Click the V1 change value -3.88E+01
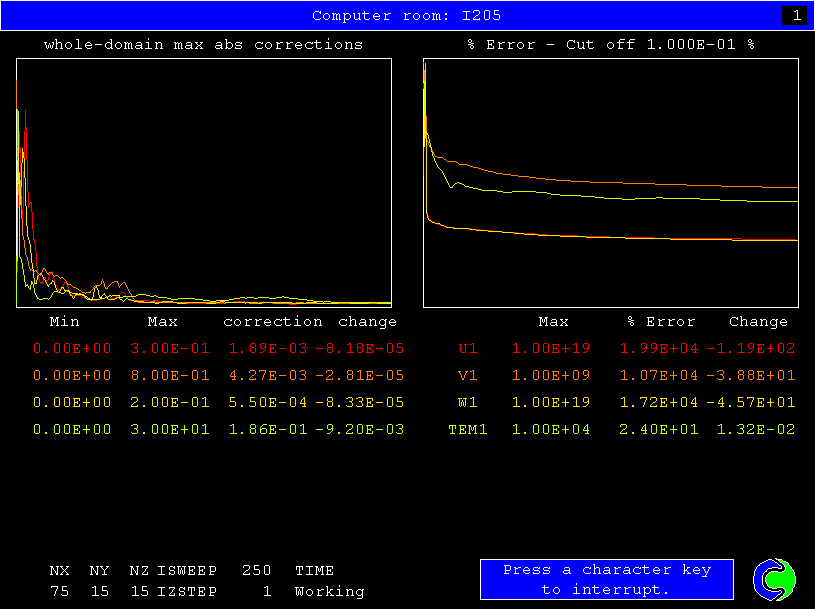 pos(751,375)
